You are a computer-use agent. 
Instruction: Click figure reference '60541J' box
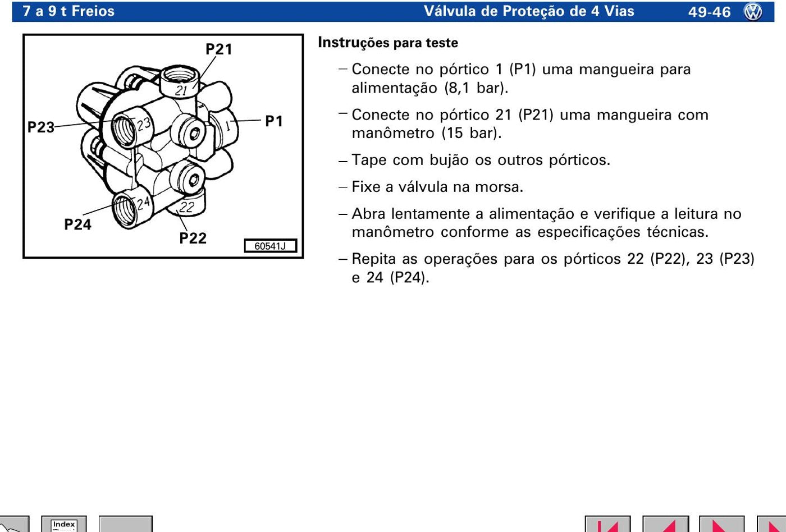270,246
